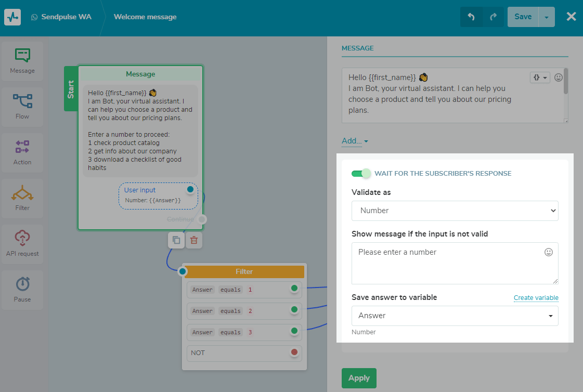
Task: Expand the Add... menu
Action: point(355,141)
